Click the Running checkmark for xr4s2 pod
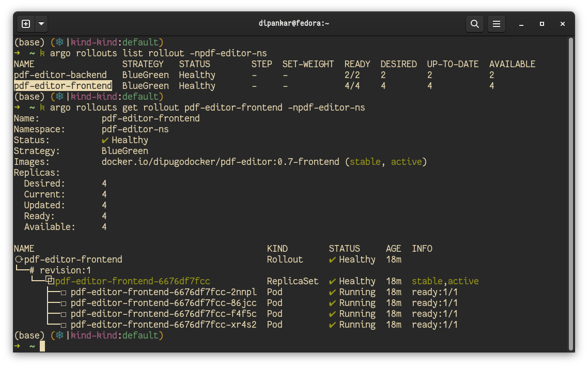The image size is (588, 367). [332, 325]
